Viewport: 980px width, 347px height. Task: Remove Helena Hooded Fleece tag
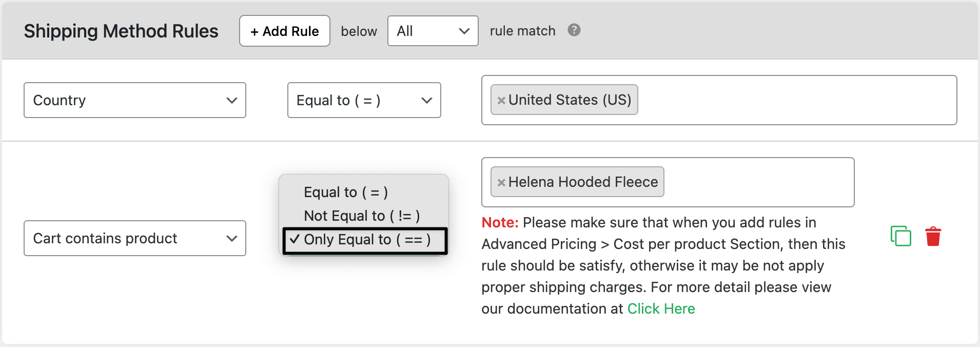[501, 182]
